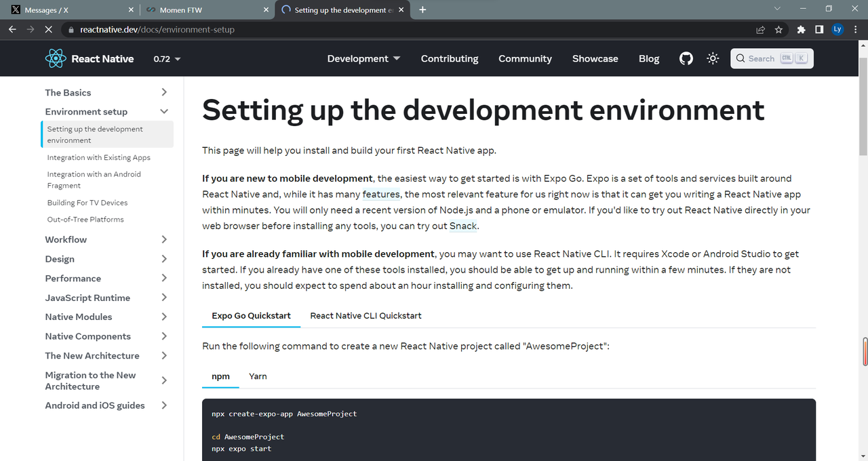Click the page heading Setting up the development environment
The height and width of the screenshot is (461, 868).
point(484,110)
